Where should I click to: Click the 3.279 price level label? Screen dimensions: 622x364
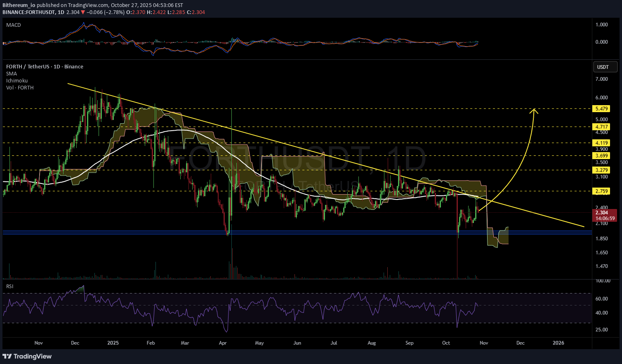click(x=601, y=170)
